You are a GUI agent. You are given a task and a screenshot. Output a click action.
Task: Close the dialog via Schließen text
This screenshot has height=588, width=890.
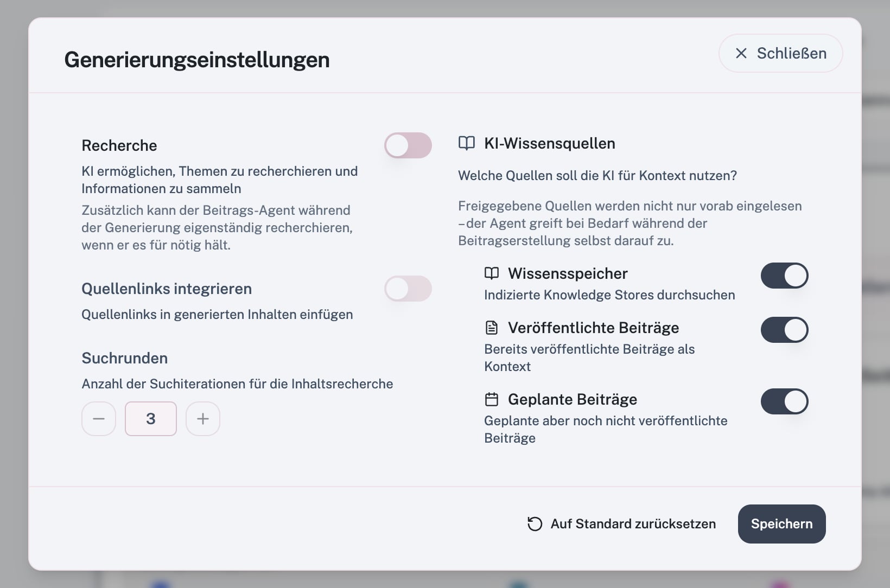click(x=792, y=53)
